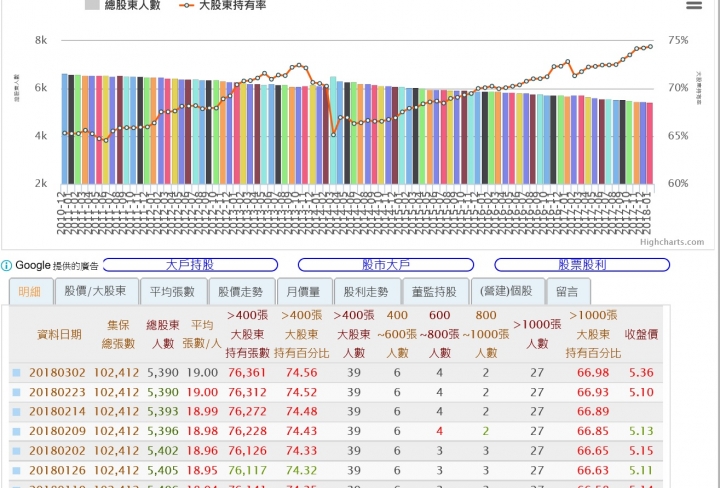
Task: Open the (營建)個股 tab
Action: (506, 292)
